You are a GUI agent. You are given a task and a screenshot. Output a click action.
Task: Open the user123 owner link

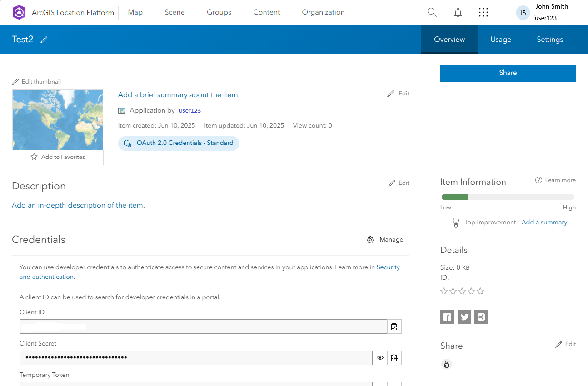[190, 110]
